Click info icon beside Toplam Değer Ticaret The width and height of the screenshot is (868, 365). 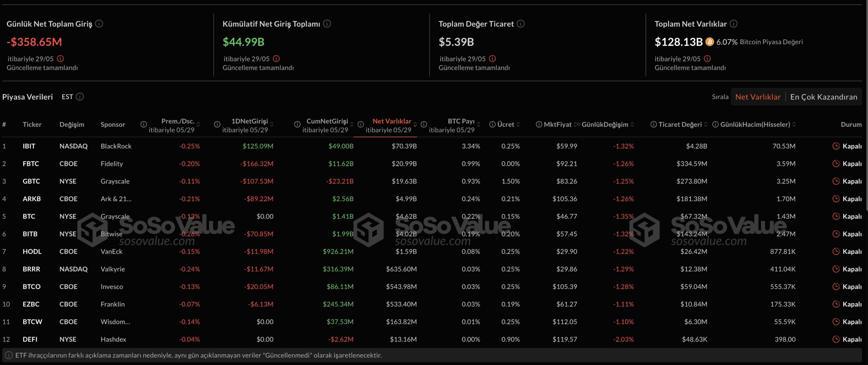(x=521, y=24)
